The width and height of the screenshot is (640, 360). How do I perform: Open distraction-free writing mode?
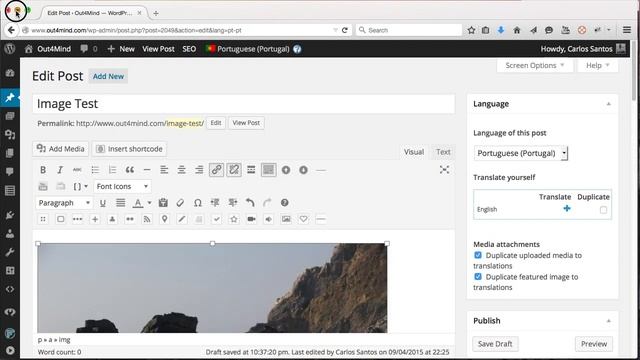(x=444, y=170)
